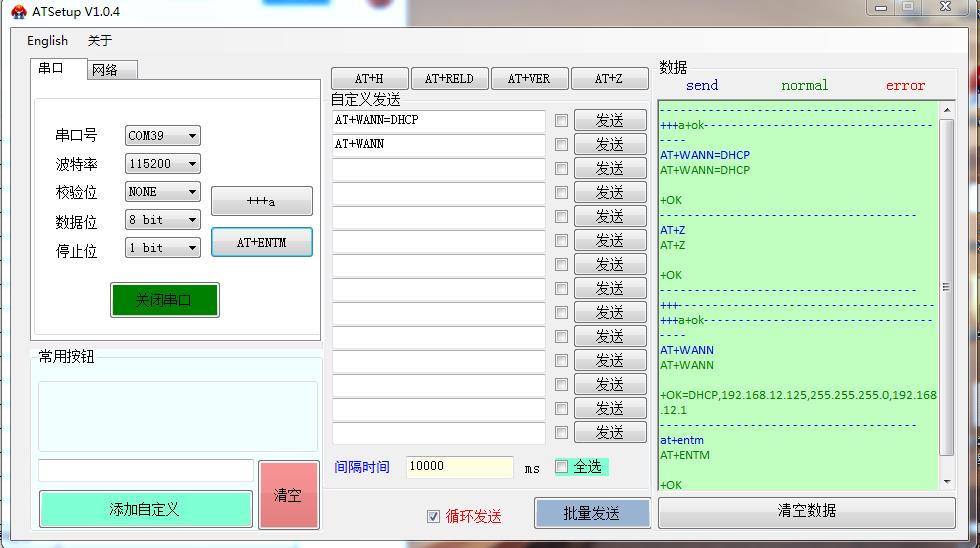Click the AT+ENTM button
This screenshot has height=548, width=980.
click(x=261, y=242)
